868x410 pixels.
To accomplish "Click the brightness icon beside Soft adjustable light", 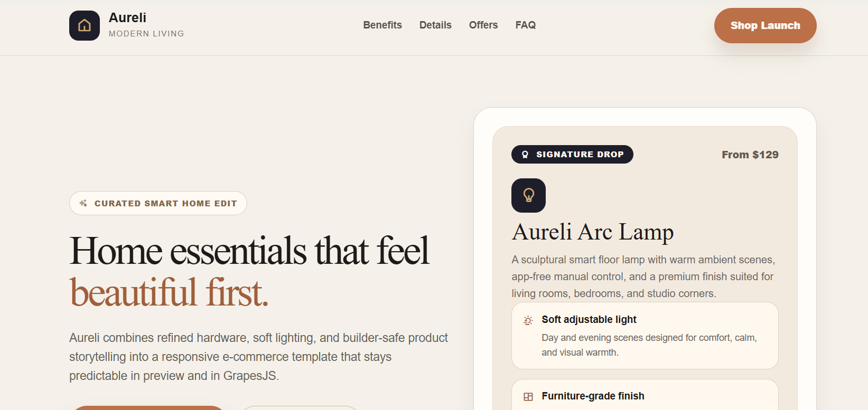I will [x=527, y=320].
